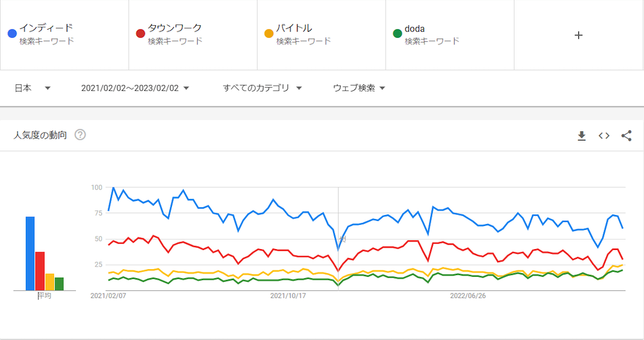Share the popularity trend chart
Image resolution: width=644 pixels, height=340 pixels.
(626, 136)
